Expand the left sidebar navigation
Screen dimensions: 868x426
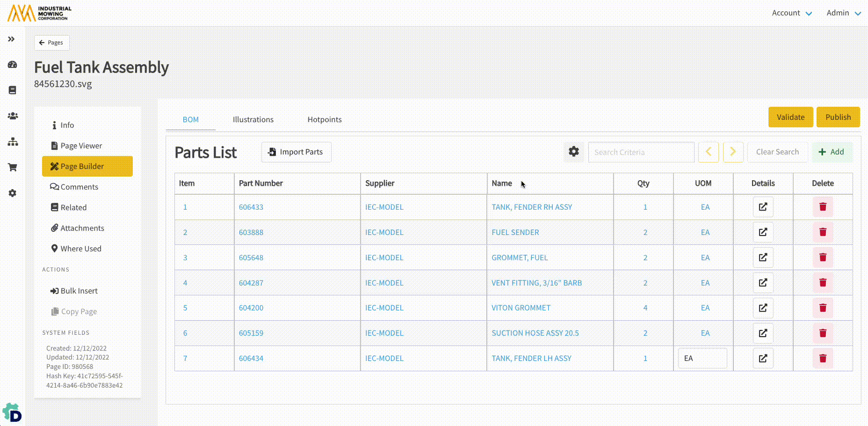(x=11, y=39)
